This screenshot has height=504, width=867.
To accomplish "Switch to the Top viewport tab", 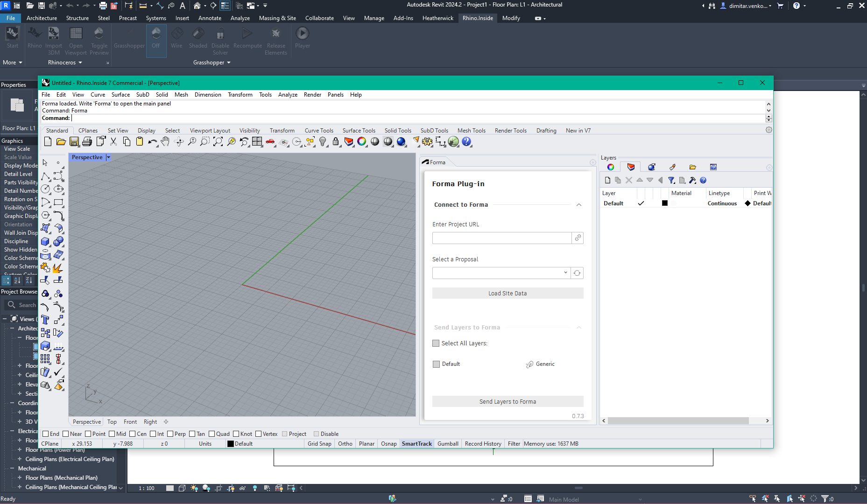I will (x=112, y=422).
